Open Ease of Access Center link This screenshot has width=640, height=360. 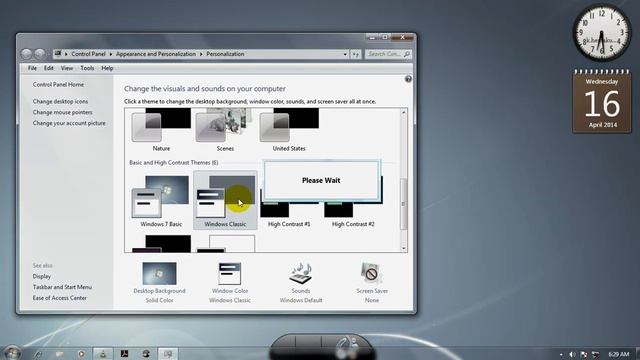(60, 298)
